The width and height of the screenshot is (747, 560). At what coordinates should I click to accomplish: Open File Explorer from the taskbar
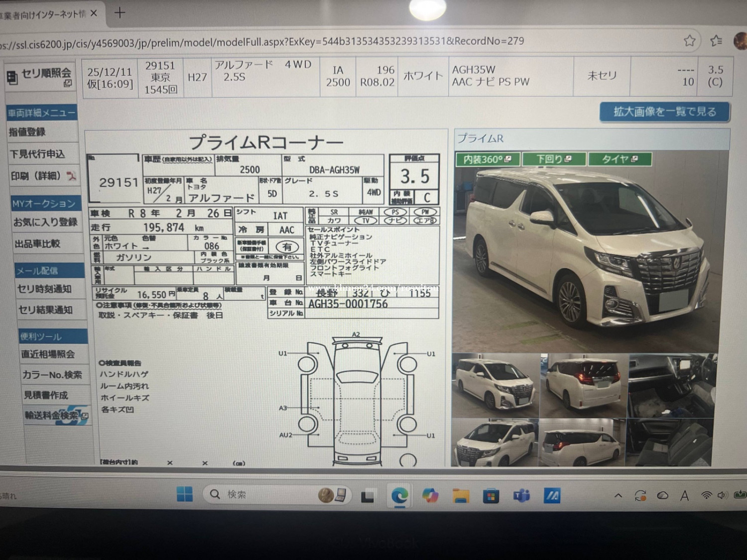[461, 496]
